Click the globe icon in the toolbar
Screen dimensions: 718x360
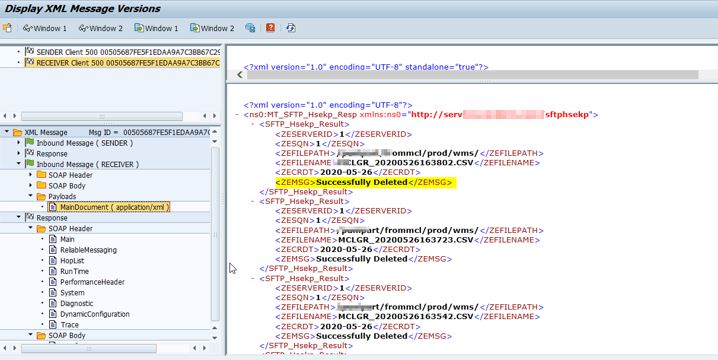pos(250,28)
